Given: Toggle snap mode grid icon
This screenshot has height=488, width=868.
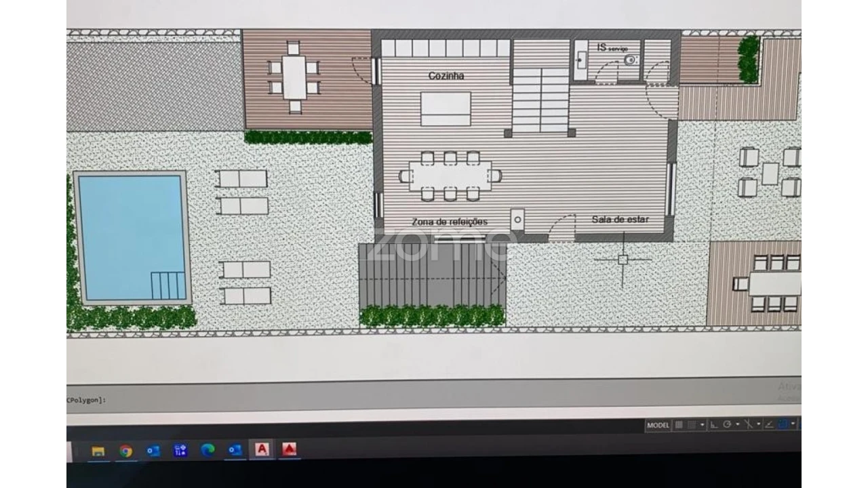Looking at the screenshot, I should [x=692, y=425].
